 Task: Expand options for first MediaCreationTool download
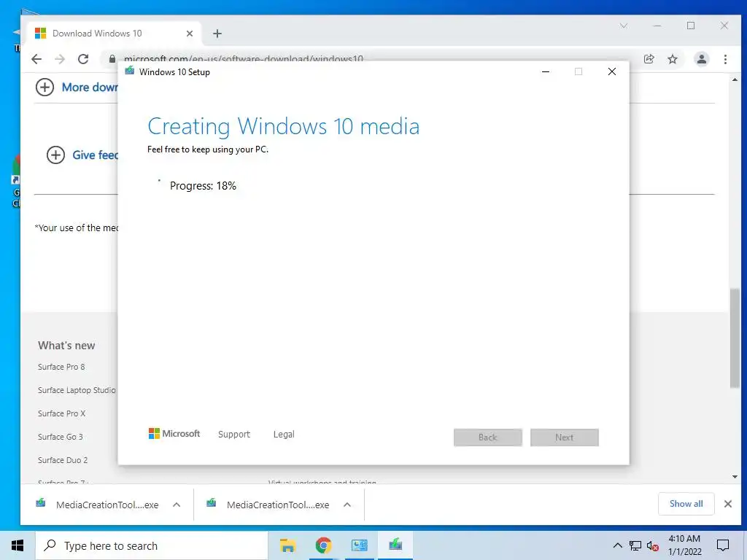coord(177,505)
